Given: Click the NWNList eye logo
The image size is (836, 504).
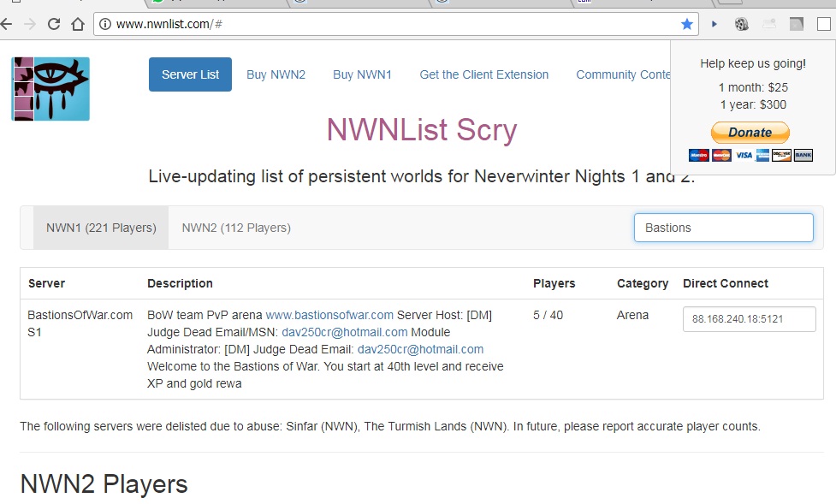Looking at the screenshot, I should click(x=50, y=89).
